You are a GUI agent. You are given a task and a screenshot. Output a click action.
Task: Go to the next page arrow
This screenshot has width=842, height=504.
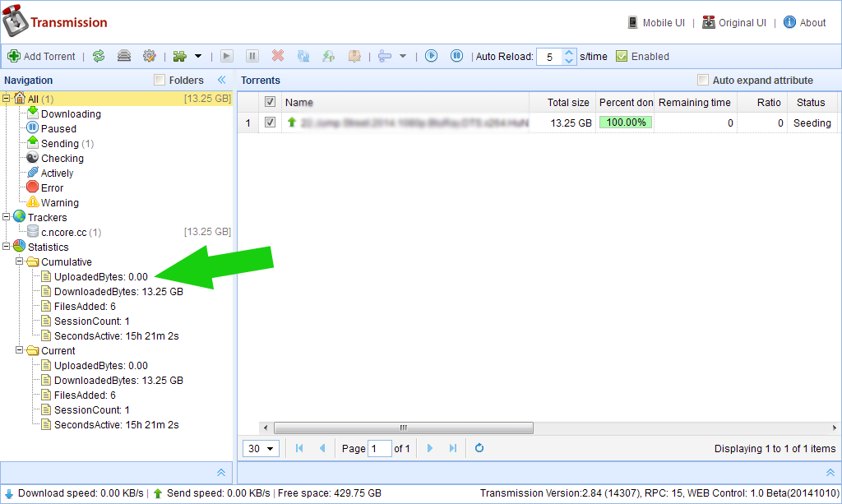(x=430, y=448)
